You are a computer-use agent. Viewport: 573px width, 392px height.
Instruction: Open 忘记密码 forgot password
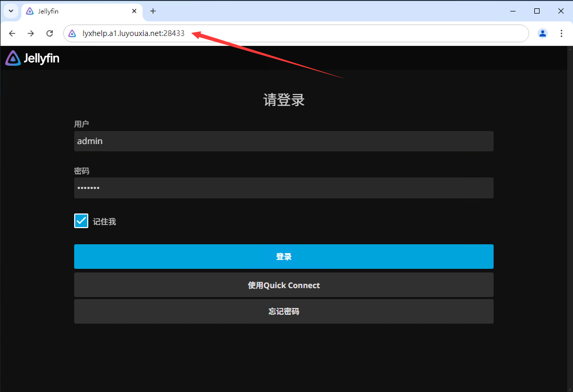(284, 311)
